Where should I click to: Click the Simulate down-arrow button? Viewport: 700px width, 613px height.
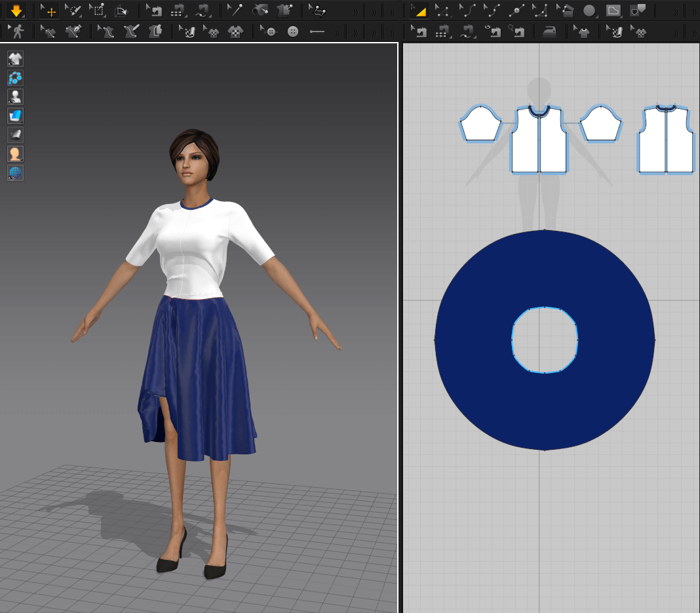pyautogui.click(x=16, y=10)
